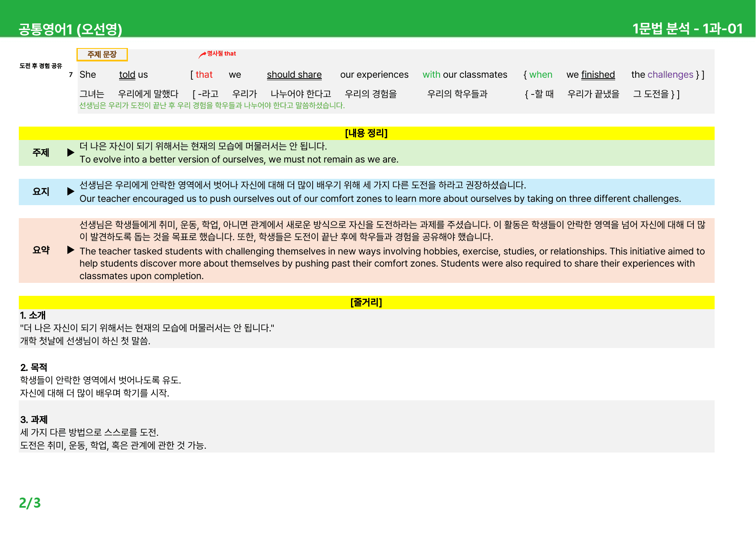This screenshot has height=534, width=756.
Task: Click the Korean gloss 우리에게 말했다
Action: coord(148,94)
